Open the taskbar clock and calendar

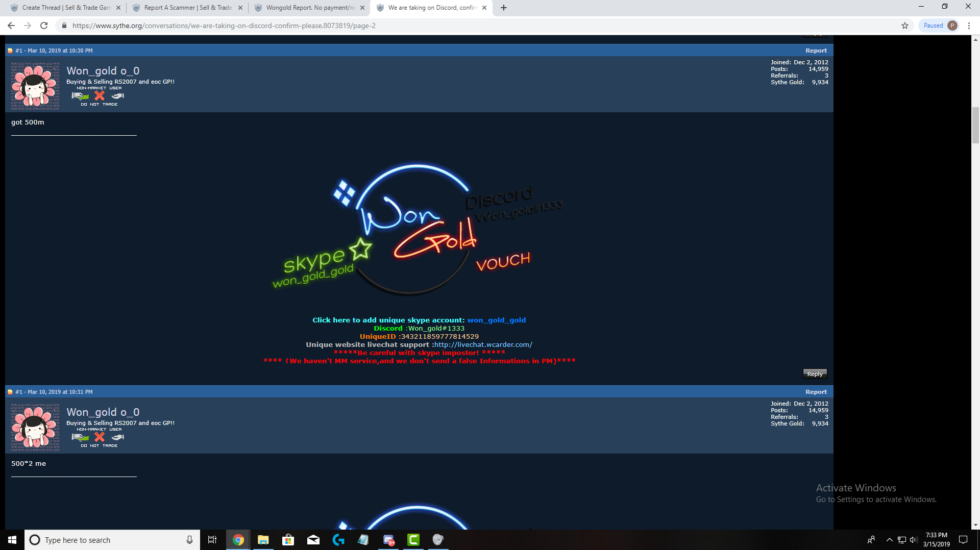click(937, 540)
